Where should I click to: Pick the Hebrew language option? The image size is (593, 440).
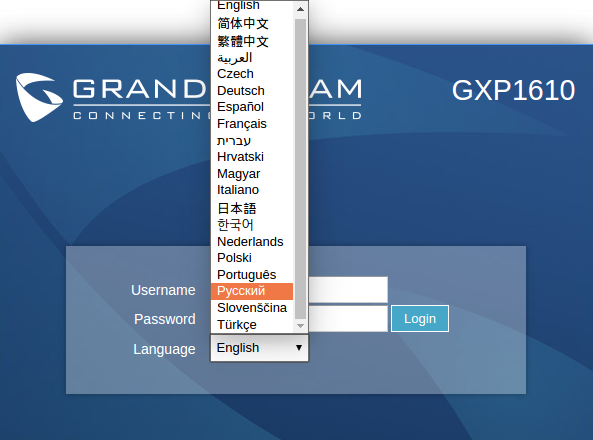[252, 140]
